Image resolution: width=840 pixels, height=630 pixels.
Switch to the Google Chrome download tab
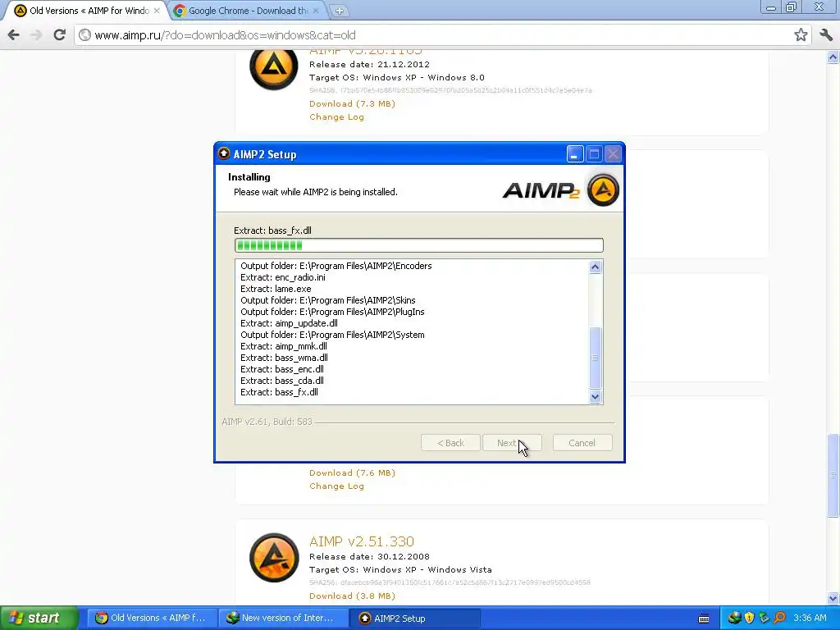point(246,11)
